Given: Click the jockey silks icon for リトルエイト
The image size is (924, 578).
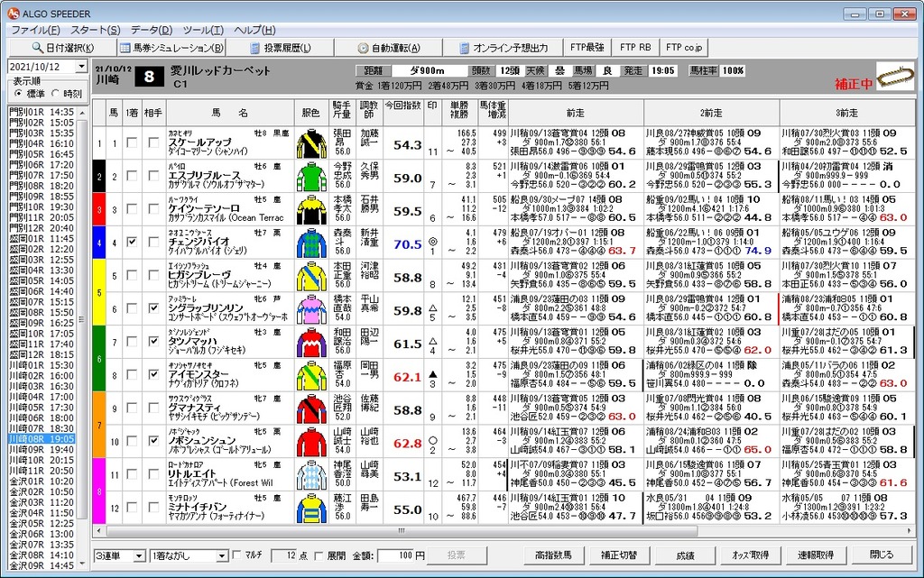Looking at the screenshot, I should [x=311, y=475].
